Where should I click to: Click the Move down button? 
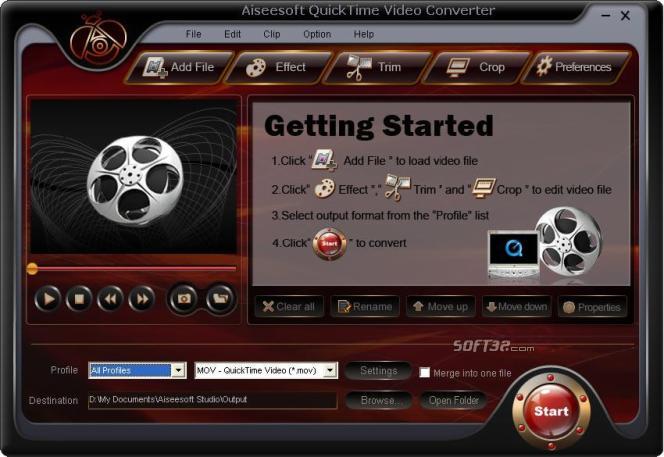(x=517, y=307)
